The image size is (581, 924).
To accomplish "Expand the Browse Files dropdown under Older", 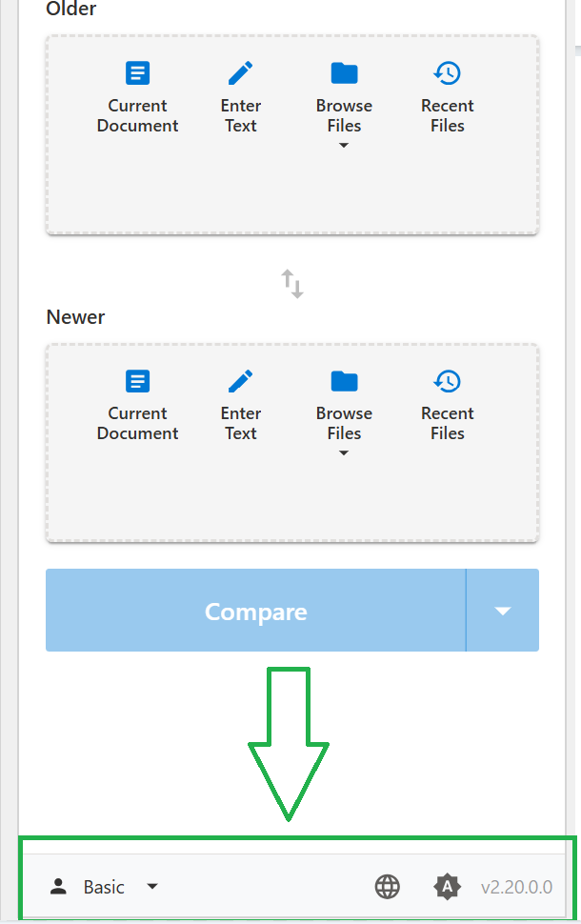I will point(344,145).
